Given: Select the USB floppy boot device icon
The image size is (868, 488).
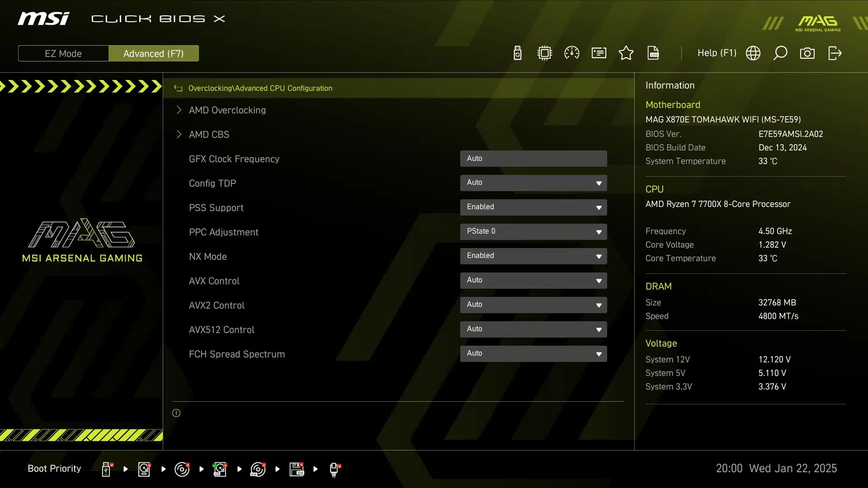Looking at the screenshot, I should click(x=297, y=469).
